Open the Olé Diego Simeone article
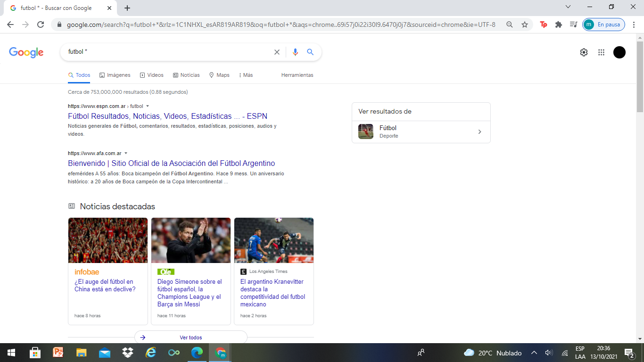644x362 pixels. pos(190,293)
